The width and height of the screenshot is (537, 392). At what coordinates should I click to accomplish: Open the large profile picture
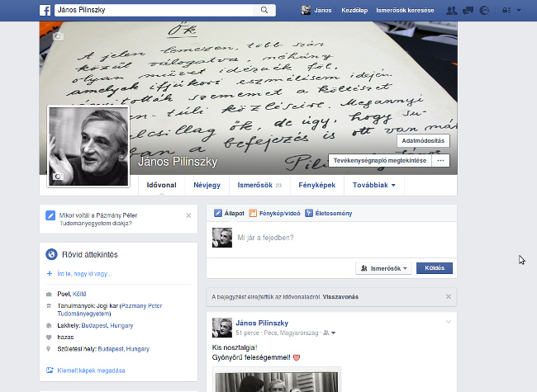coord(88,146)
